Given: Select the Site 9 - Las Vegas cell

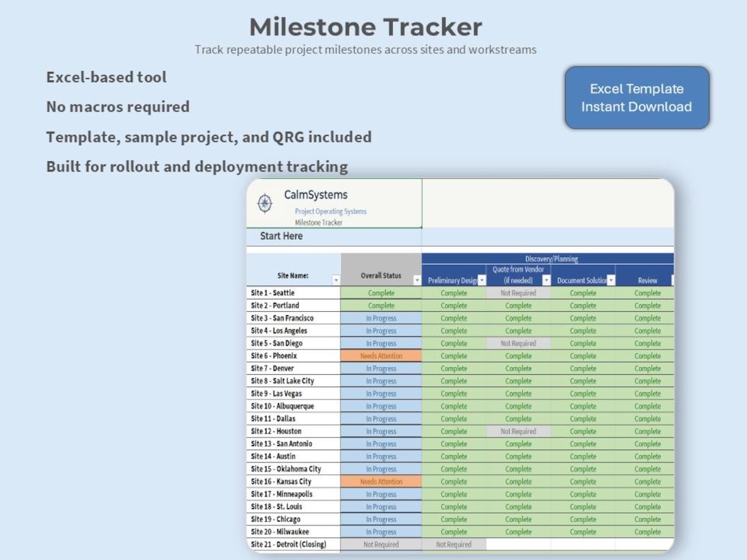Looking at the screenshot, I should coord(293,393).
